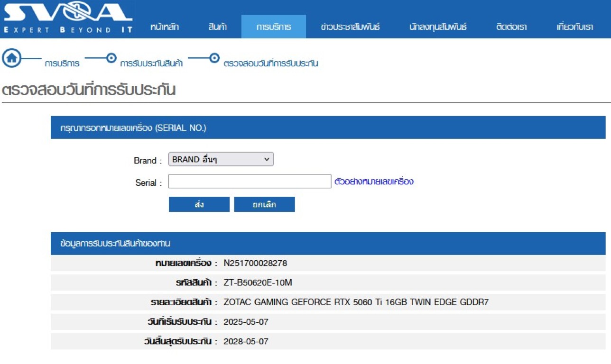The height and width of the screenshot is (364, 611).
Task: Click the วันที่เริ่มรับประกัน label
Action: [x=179, y=322]
